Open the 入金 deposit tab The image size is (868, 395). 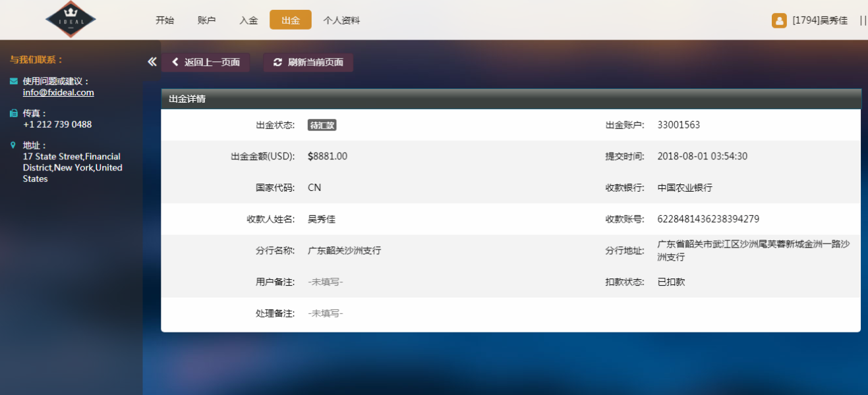click(x=248, y=20)
